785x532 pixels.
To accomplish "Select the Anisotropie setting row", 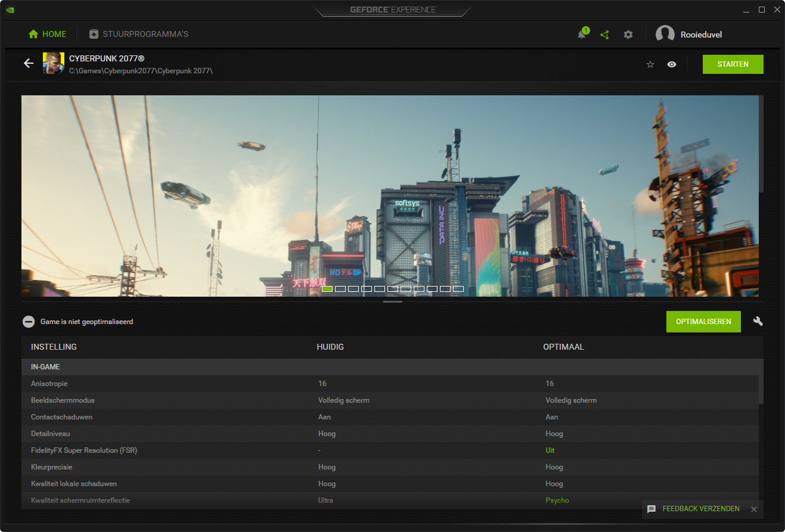I will pyautogui.click(x=390, y=384).
